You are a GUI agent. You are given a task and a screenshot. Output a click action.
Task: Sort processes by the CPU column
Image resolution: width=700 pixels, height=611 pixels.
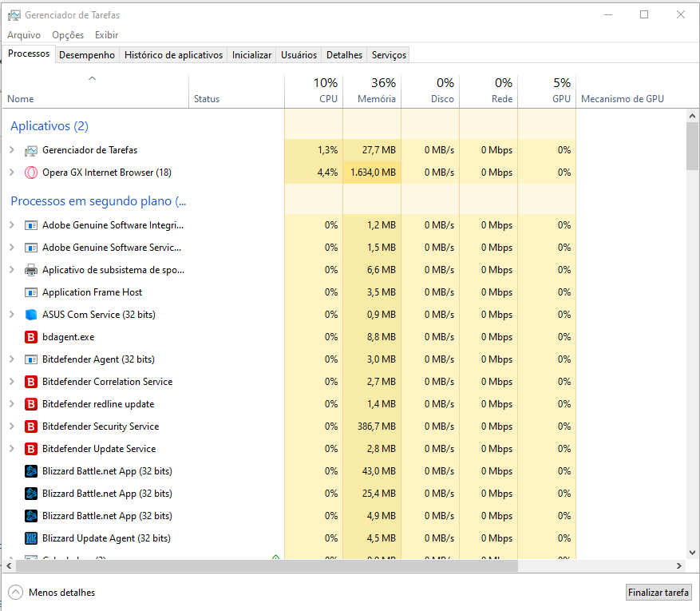[x=314, y=91]
